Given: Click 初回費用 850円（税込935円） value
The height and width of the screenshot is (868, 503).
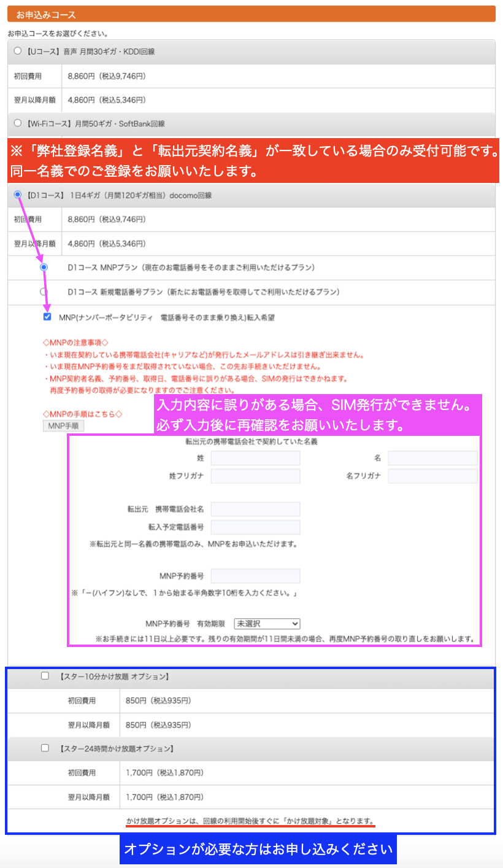Looking at the screenshot, I should coord(159,700).
